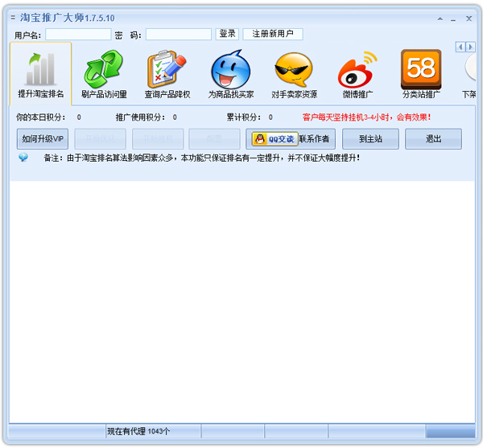Open the 为商品找买家 tab
This screenshot has height=448, width=483.
(231, 74)
